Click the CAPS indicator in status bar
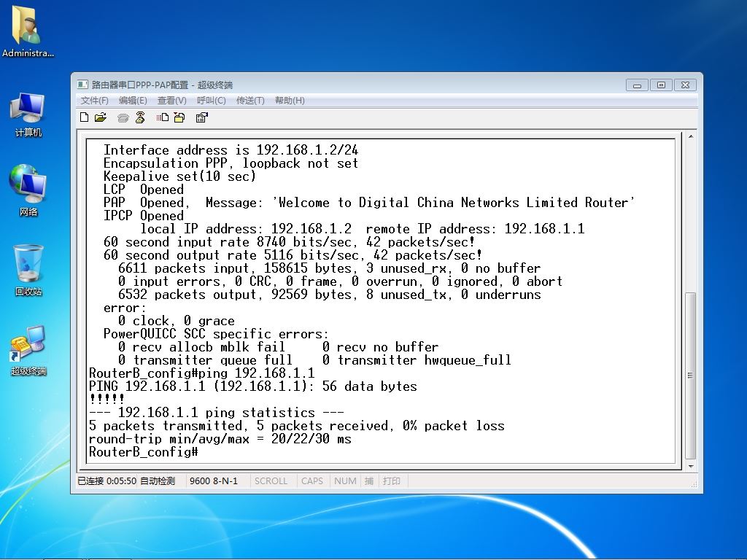The width and height of the screenshot is (747, 560). [312, 481]
